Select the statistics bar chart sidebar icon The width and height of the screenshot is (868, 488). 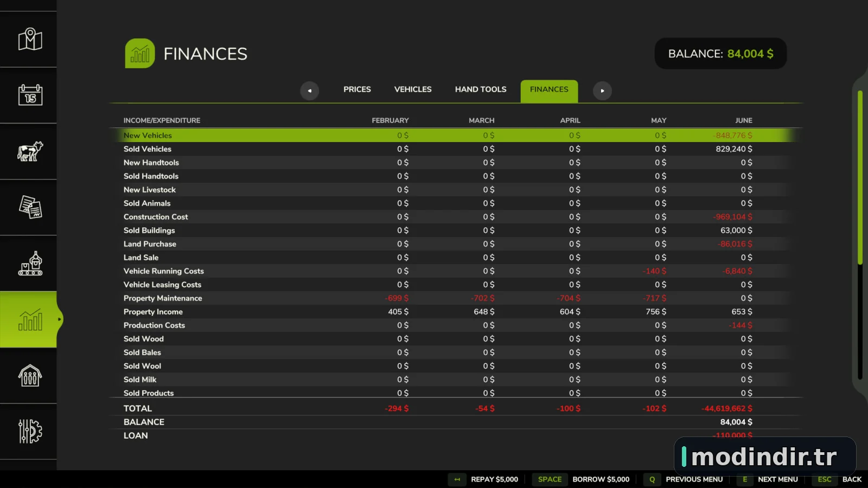point(30,319)
